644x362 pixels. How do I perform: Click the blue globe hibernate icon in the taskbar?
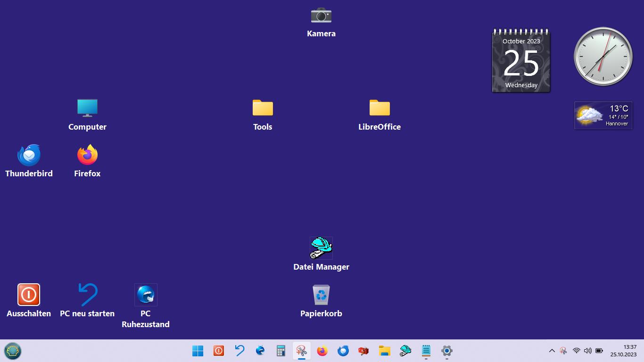click(260, 351)
